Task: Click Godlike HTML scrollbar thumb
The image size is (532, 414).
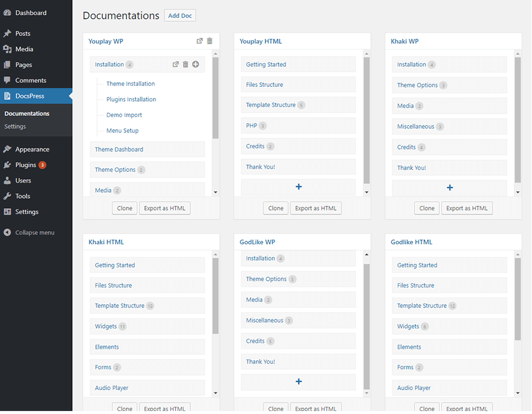Action: [517, 299]
